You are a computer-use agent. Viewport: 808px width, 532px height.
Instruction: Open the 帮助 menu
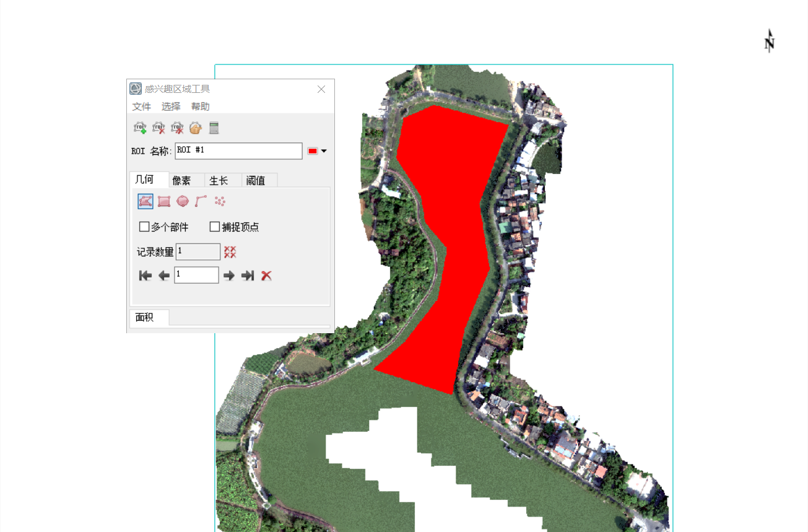[x=200, y=107]
